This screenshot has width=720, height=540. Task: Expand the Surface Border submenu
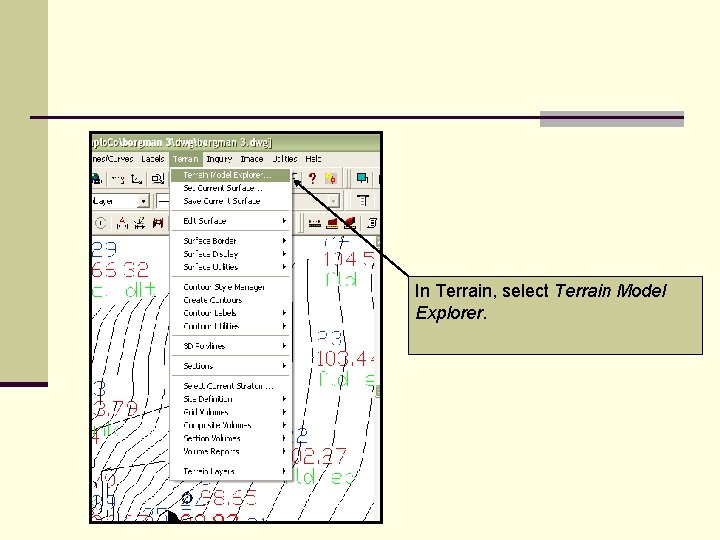pos(231,241)
